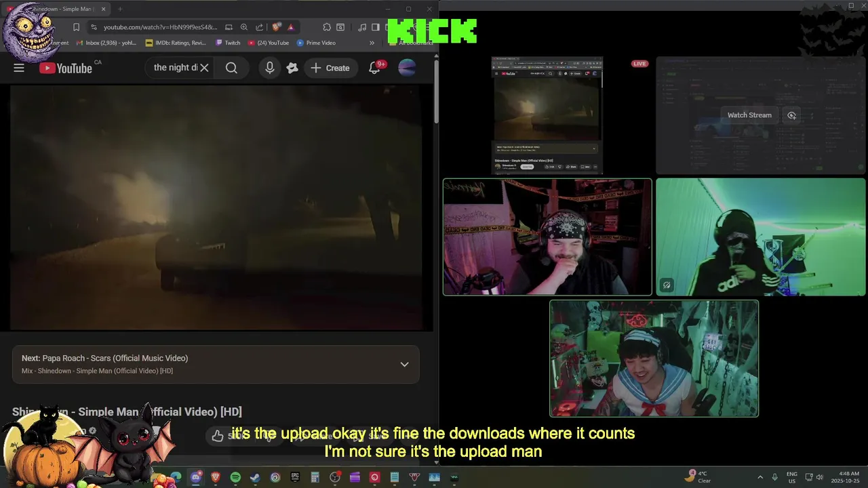The width and height of the screenshot is (868, 488).
Task: Open the cast or install icon in the address bar
Action: [x=229, y=27]
